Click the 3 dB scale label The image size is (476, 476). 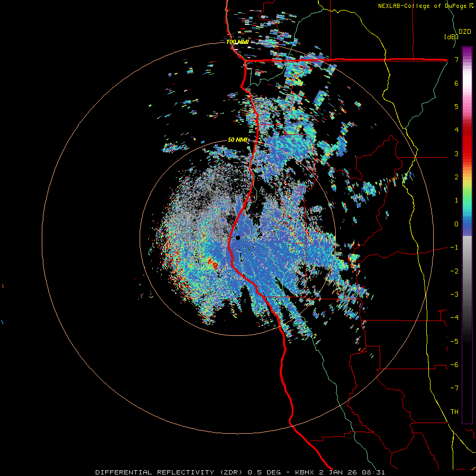456,153
